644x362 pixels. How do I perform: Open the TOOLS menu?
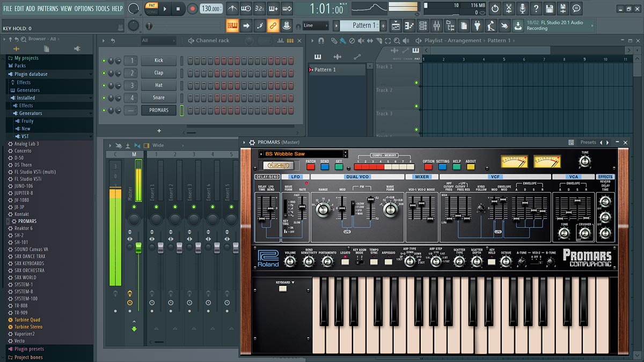(x=103, y=9)
